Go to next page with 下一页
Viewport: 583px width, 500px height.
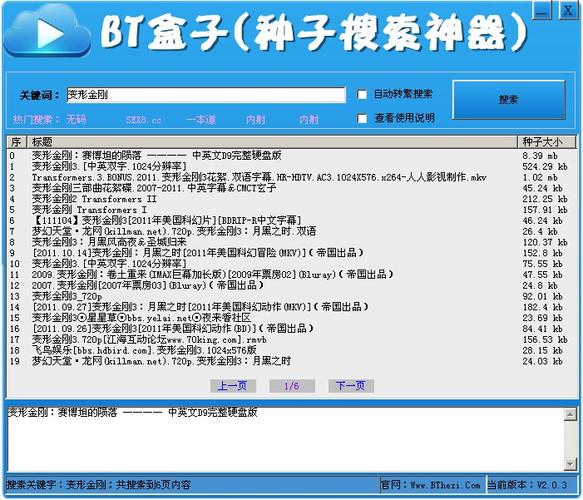pos(351,386)
